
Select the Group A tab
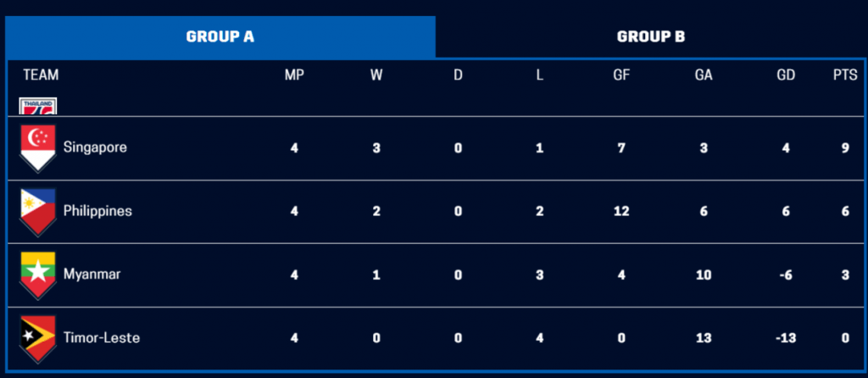(220, 36)
